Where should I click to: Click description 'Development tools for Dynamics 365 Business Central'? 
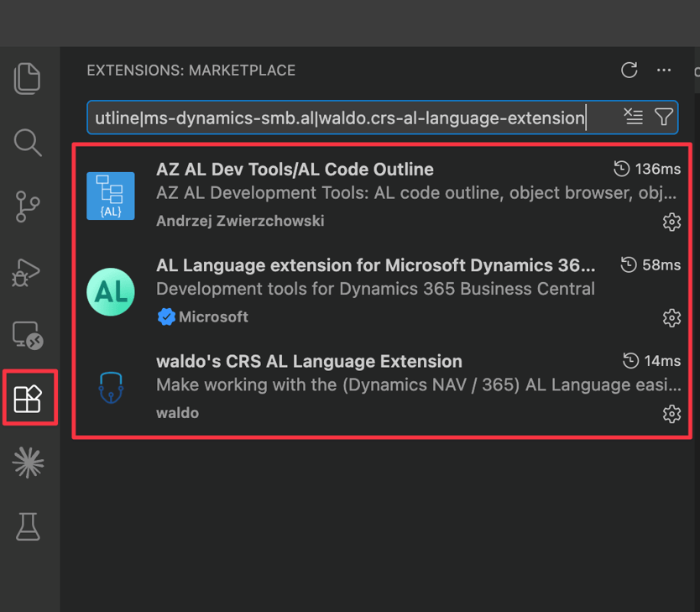pyautogui.click(x=375, y=289)
